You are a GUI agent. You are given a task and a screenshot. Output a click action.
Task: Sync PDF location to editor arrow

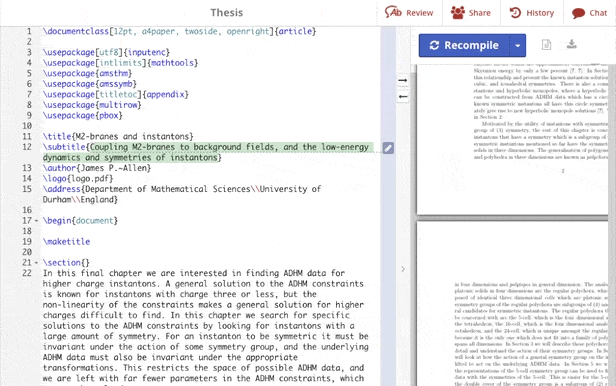[403, 97]
